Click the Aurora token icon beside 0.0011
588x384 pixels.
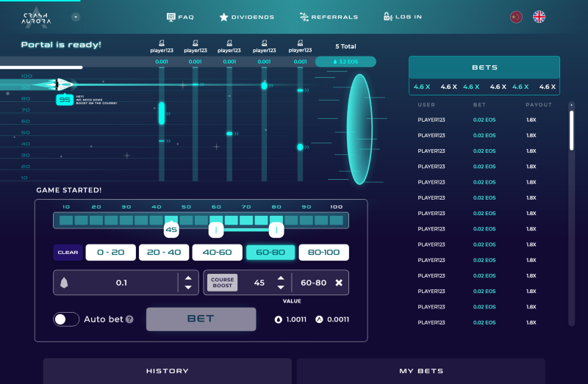coord(319,319)
